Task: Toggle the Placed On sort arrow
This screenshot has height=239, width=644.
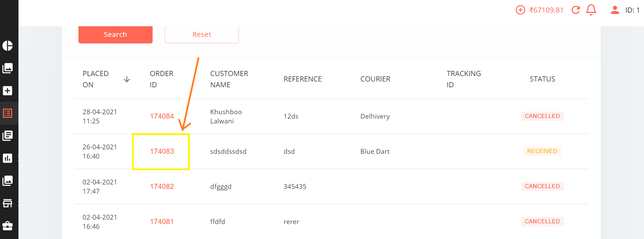Action: point(127,79)
